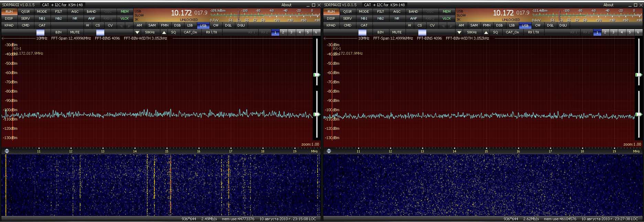Select DGU mode in left window
The image size is (644, 222).
(x=241, y=25)
